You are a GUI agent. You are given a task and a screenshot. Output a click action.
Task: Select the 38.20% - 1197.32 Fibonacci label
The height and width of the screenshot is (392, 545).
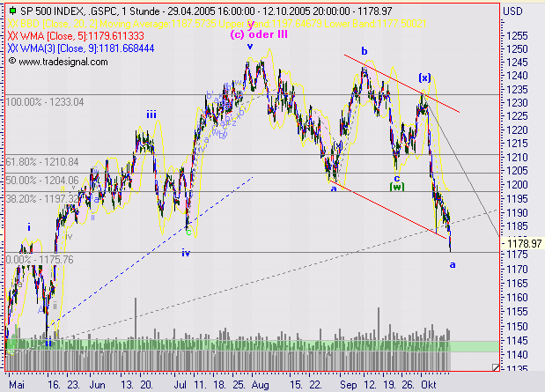tap(42, 198)
